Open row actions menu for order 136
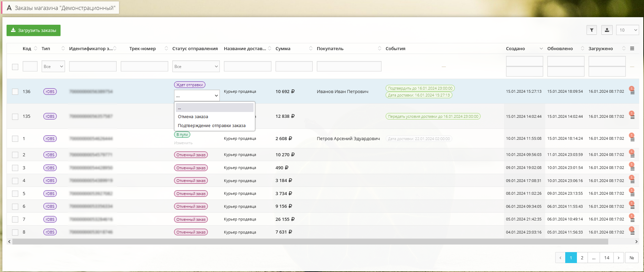 pyautogui.click(x=632, y=92)
